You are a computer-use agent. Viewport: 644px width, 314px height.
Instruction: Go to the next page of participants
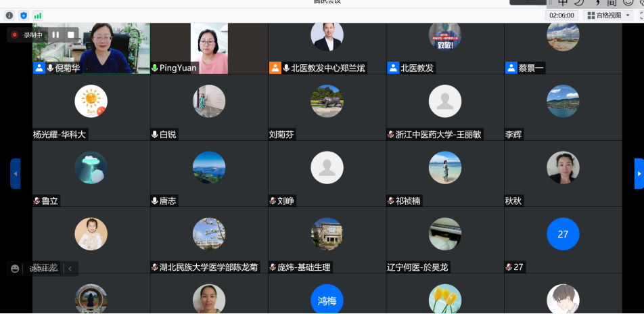pyautogui.click(x=639, y=173)
